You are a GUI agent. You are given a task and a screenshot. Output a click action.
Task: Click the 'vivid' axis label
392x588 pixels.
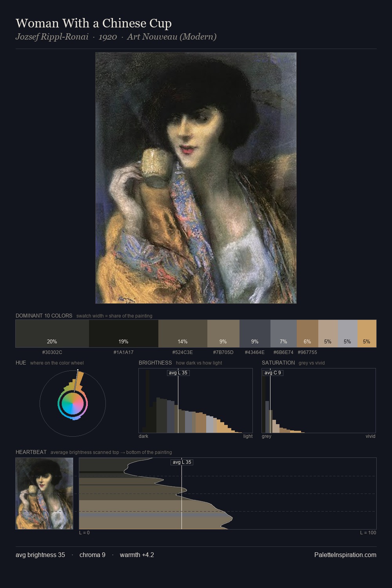[370, 436]
